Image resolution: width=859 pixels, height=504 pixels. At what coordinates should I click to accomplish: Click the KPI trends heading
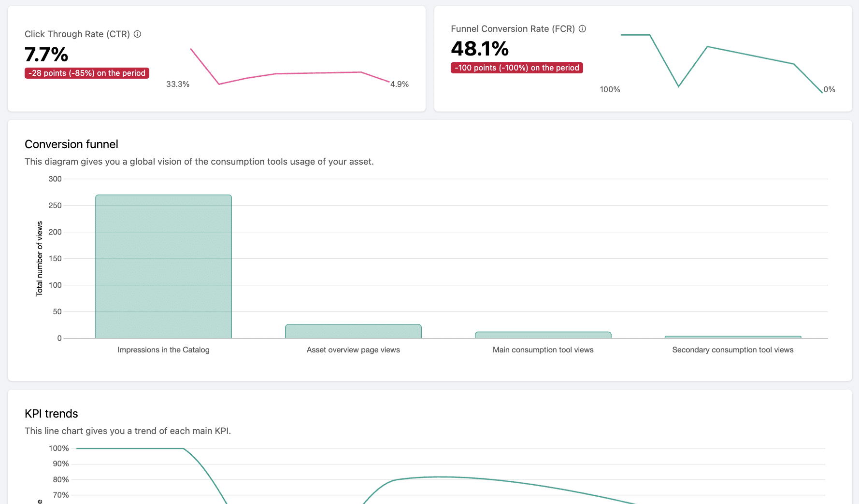coord(51,414)
